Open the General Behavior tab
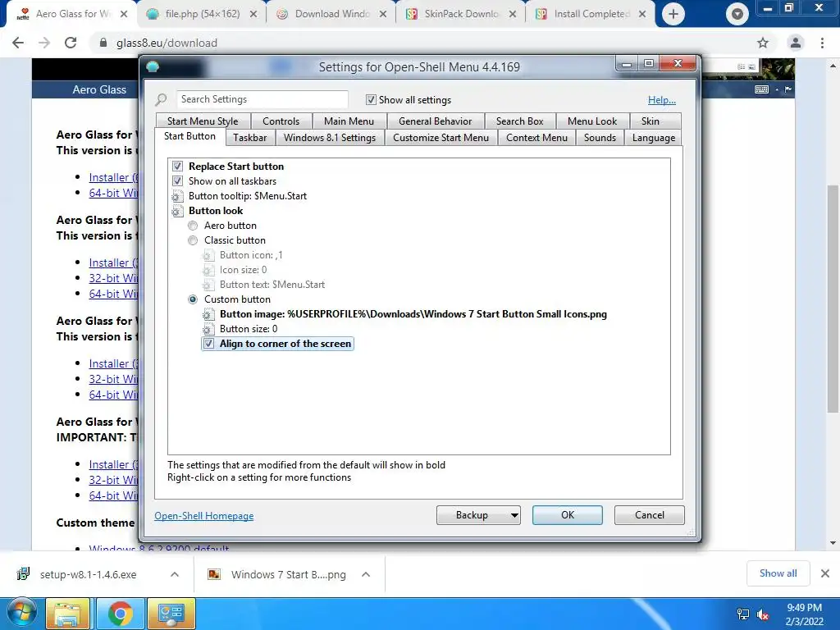Image resolution: width=840 pixels, height=630 pixels. click(435, 121)
